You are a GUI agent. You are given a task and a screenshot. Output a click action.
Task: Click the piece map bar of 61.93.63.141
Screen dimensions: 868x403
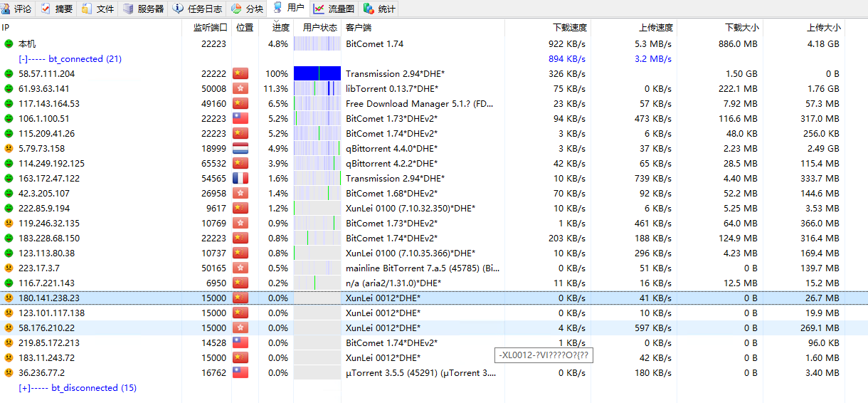coord(317,89)
